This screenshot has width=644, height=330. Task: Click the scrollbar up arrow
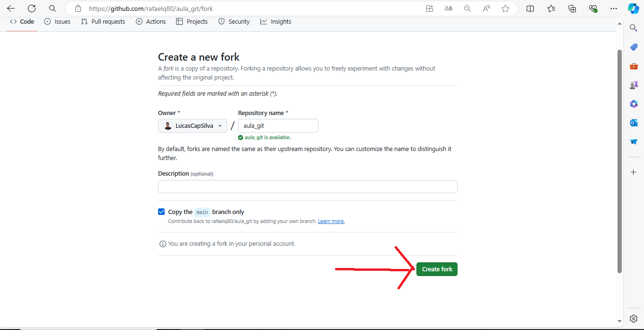tap(619, 23)
